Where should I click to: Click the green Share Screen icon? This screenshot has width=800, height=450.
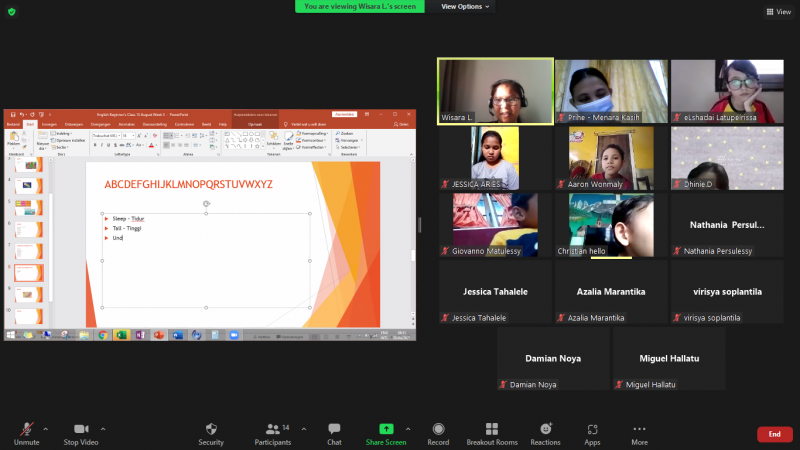pos(386,429)
